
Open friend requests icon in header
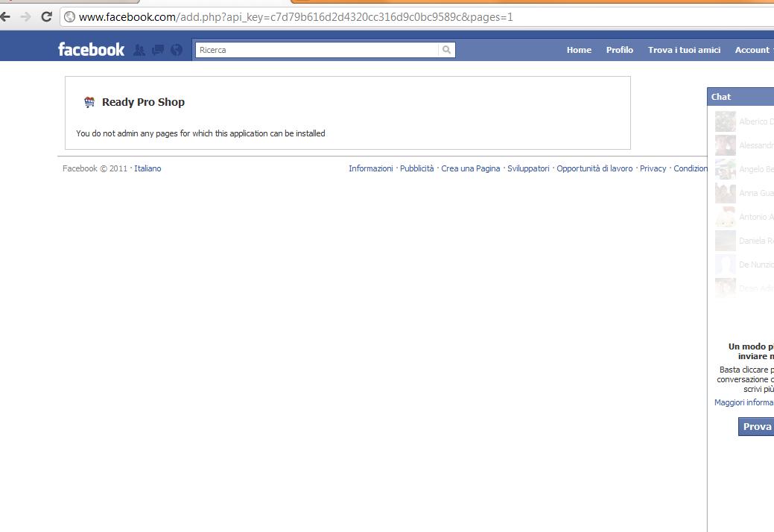click(x=139, y=50)
